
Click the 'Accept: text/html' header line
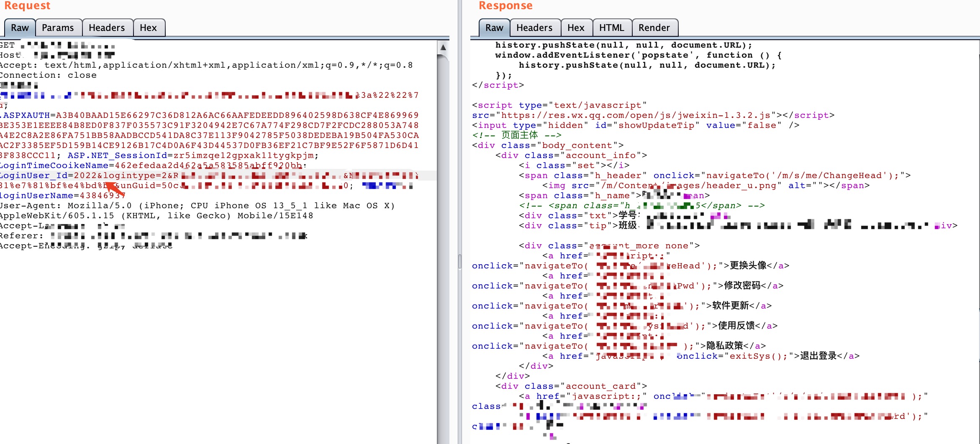pyautogui.click(x=206, y=65)
